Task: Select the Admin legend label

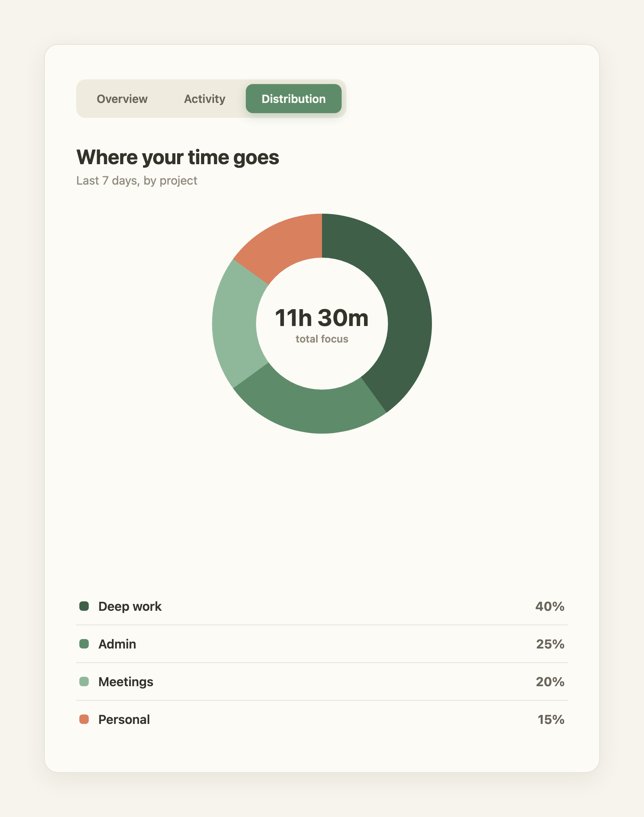Action: [x=117, y=644]
